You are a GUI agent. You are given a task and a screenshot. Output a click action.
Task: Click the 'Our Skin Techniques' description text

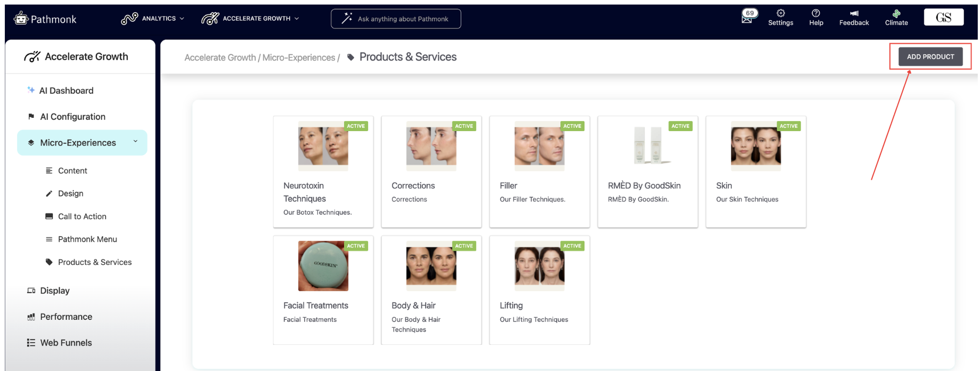pyautogui.click(x=747, y=199)
